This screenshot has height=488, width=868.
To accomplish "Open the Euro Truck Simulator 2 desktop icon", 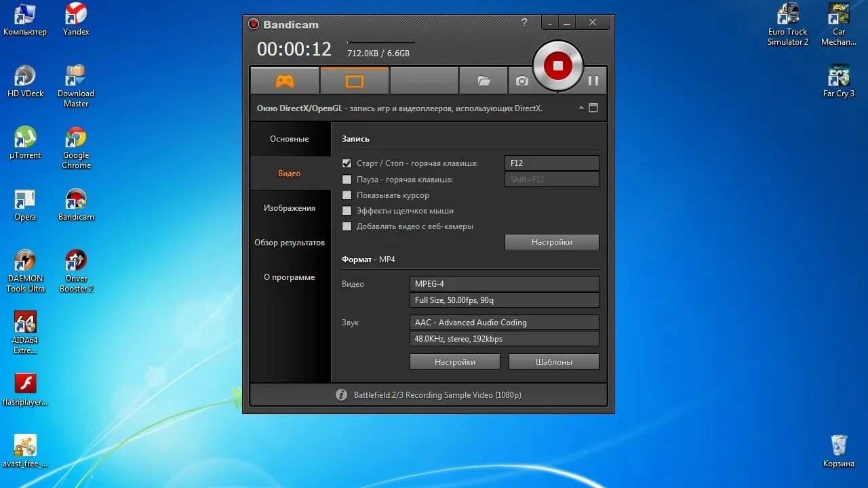I will pyautogui.click(x=788, y=24).
